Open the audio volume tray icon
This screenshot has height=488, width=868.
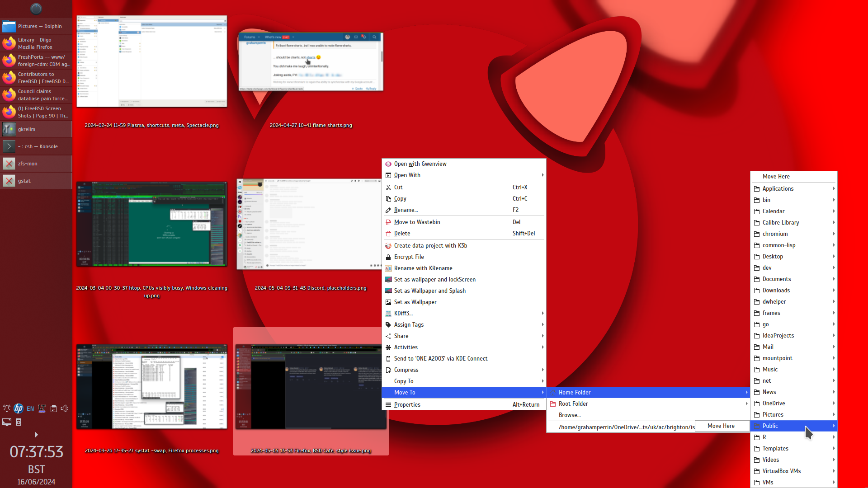click(x=65, y=408)
